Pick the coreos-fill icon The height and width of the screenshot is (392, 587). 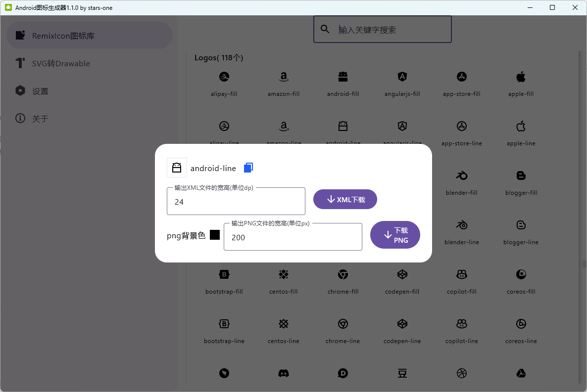click(x=521, y=274)
